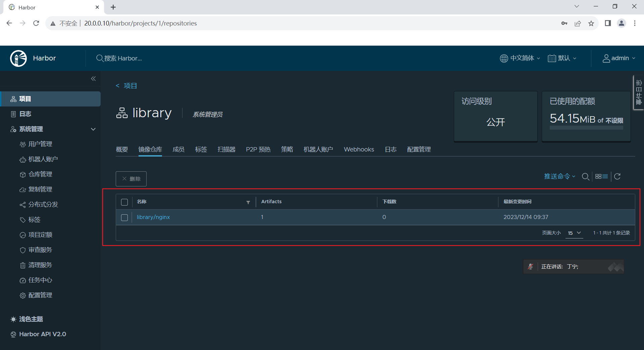This screenshot has height=350, width=644.
Task: Open the browser share icon
Action: (x=578, y=23)
